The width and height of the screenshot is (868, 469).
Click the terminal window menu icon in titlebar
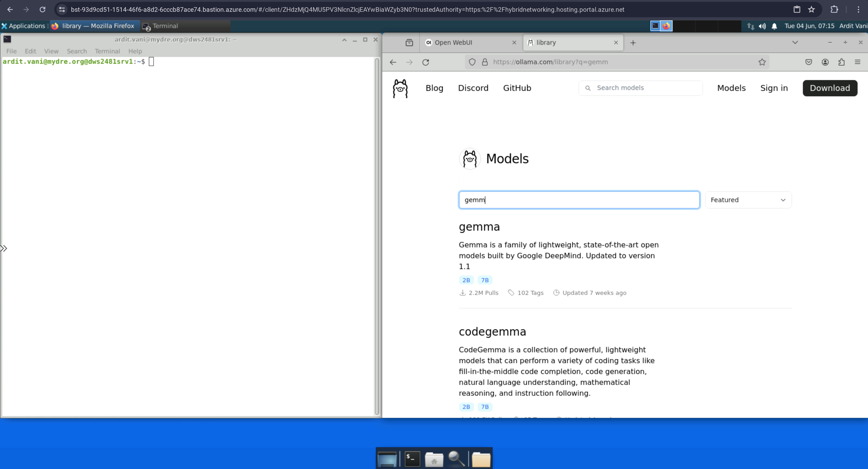tap(7, 39)
